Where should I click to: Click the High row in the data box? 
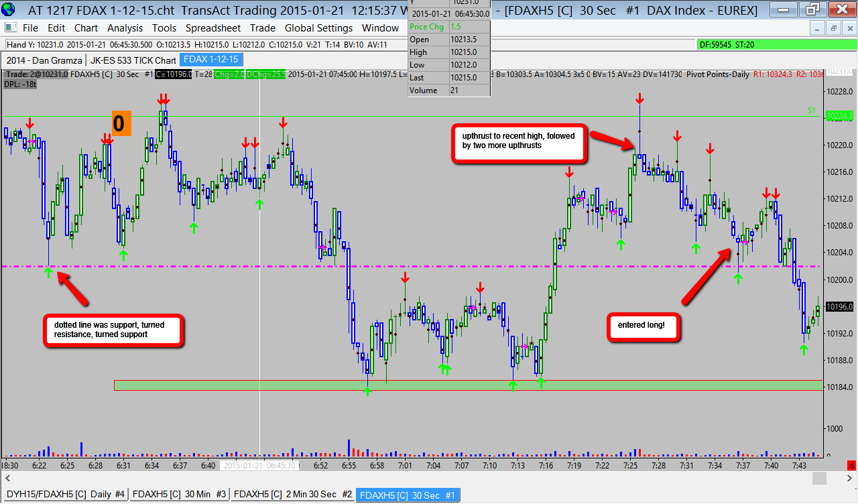[449, 52]
